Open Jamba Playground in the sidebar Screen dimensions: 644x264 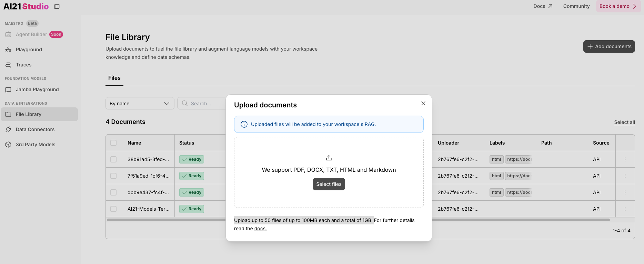tap(39, 89)
